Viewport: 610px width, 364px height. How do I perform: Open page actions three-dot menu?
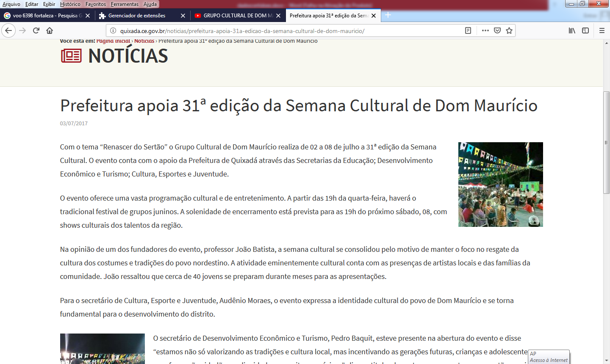[x=485, y=30]
